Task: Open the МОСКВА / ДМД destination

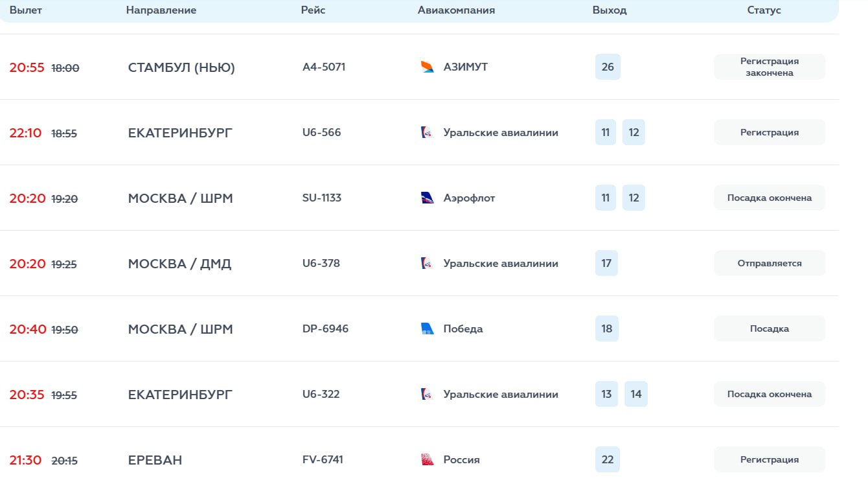Action: 179,264
